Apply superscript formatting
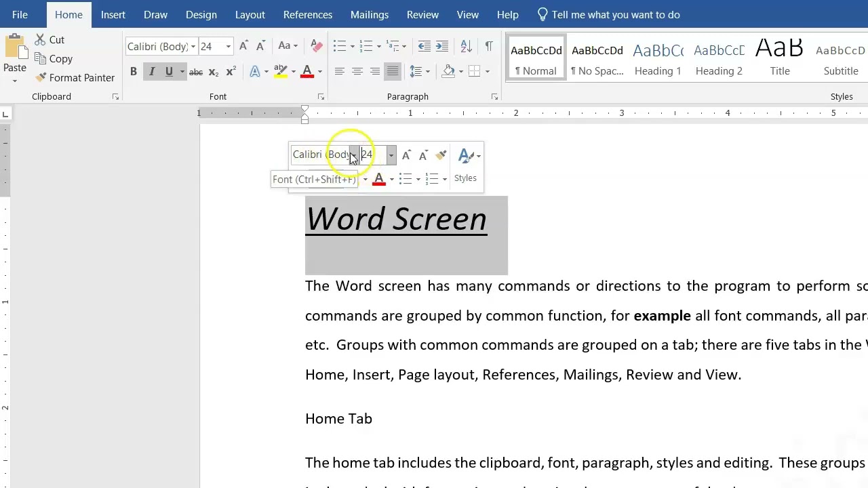868x488 pixels. (x=231, y=72)
